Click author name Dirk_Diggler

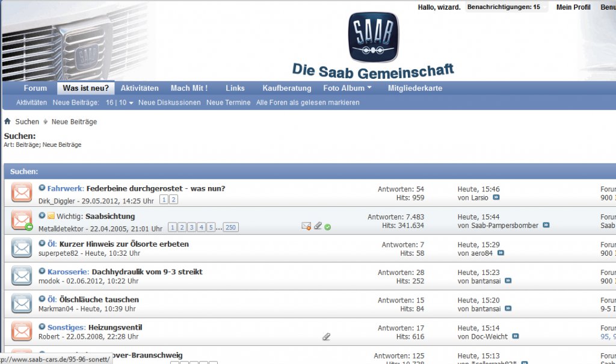pyautogui.click(x=57, y=201)
